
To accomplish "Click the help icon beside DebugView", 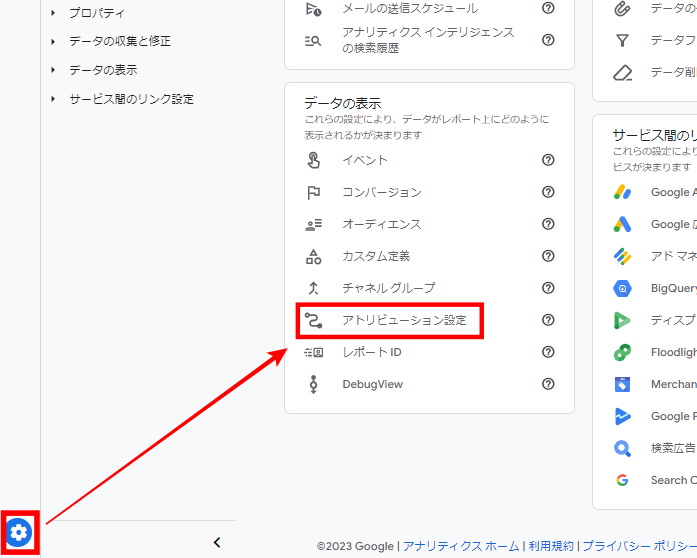I will pos(548,384).
